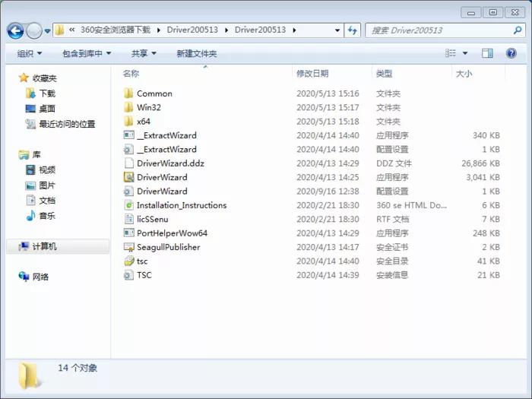
Task: Select the DriverWizard configuration settings icon
Action: click(128, 191)
